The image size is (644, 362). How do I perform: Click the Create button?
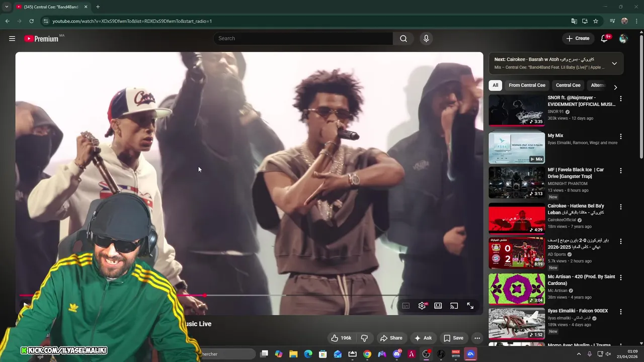pyautogui.click(x=578, y=38)
